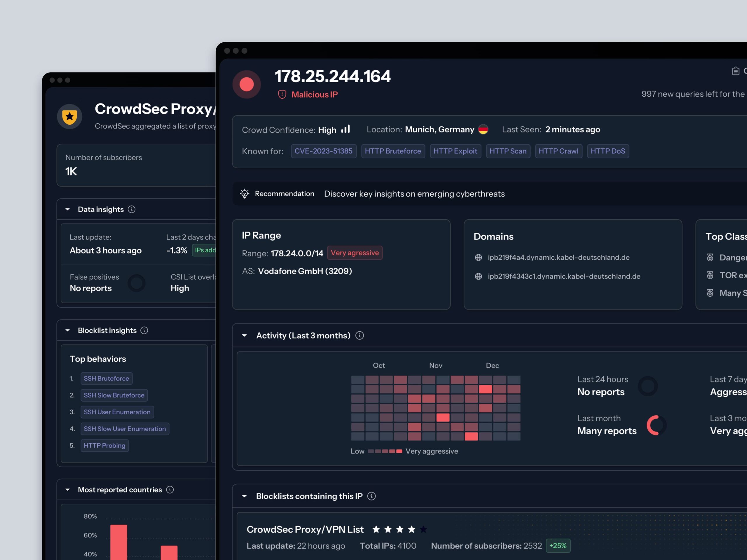Open the CVE-2023-51385 tag
The height and width of the screenshot is (560, 747).
pos(324,151)
